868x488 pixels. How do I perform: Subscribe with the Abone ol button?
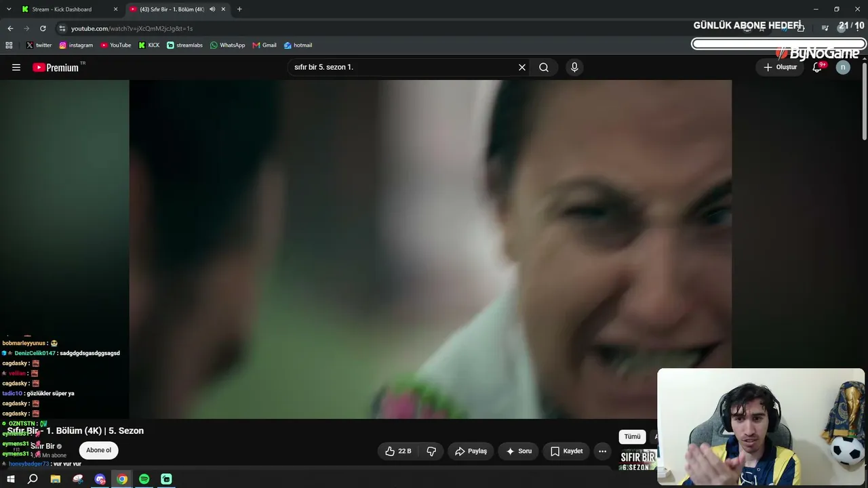98,450
